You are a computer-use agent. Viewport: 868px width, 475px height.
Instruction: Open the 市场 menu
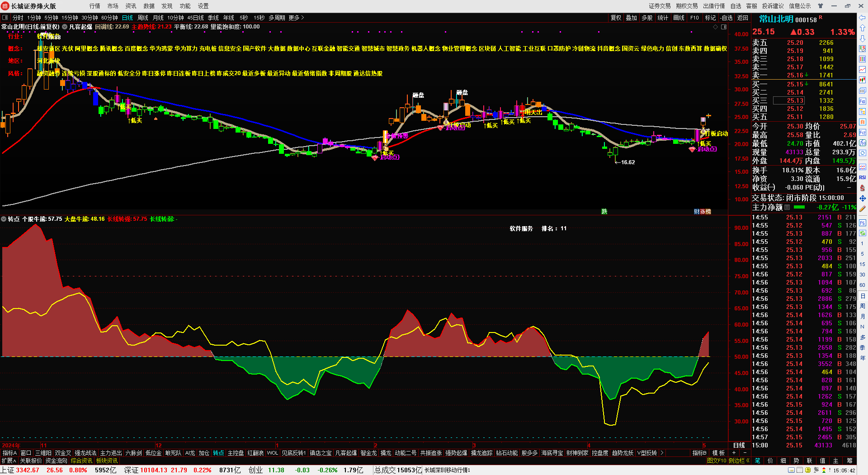113,6
